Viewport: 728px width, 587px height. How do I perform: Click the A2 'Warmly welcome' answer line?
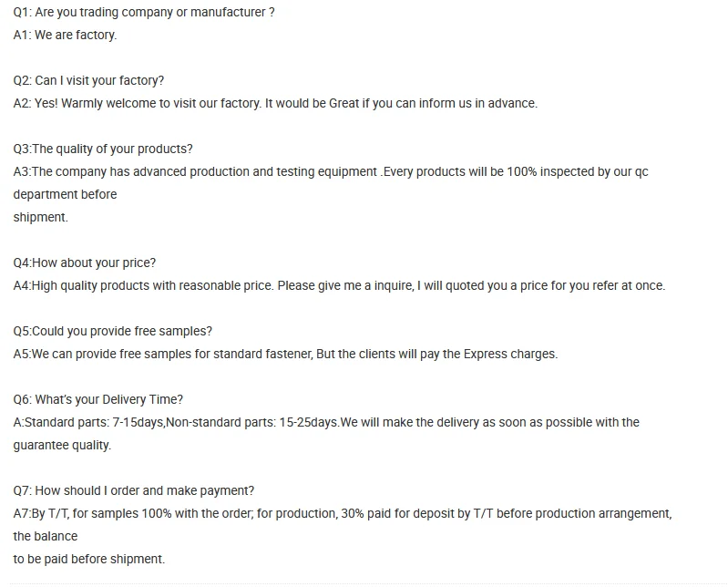(275, 103)
